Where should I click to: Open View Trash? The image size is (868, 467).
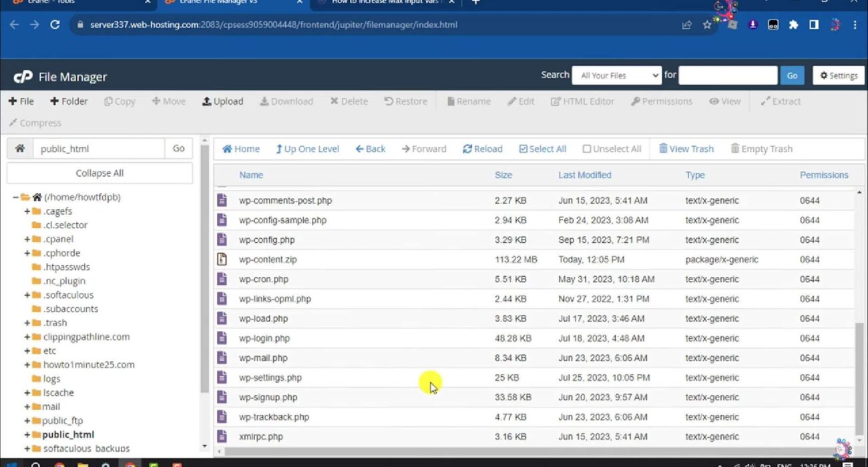pyautogui.click(x=686, y=149)
